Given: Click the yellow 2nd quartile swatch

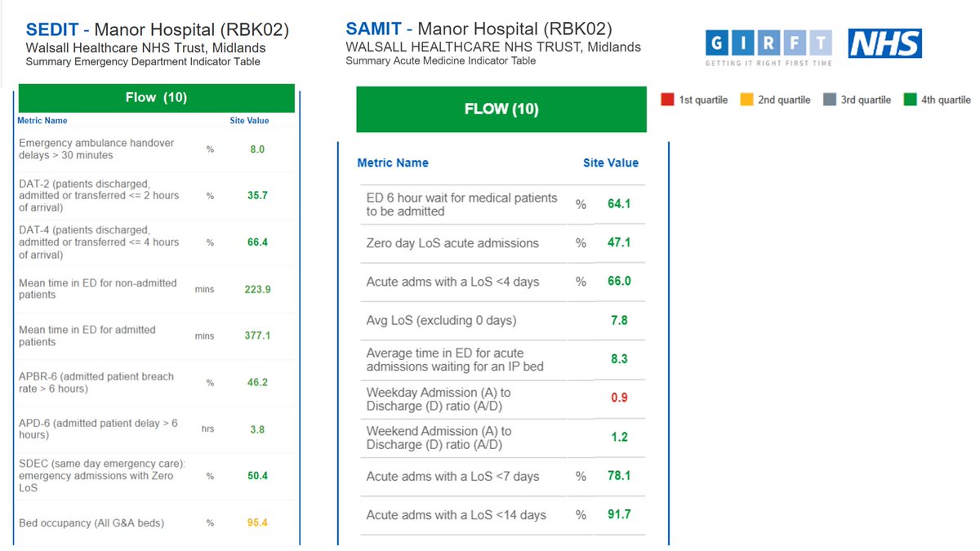Looking at the screenshot, I should (746, 100).
